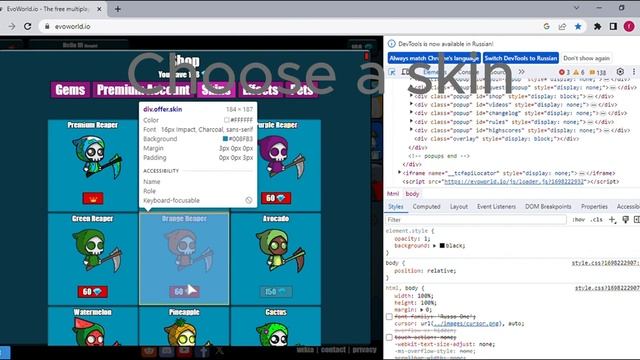Screen dimensions: 640x360
Task: Activate the DevTools inspect element picker
Action: (392, 72)
